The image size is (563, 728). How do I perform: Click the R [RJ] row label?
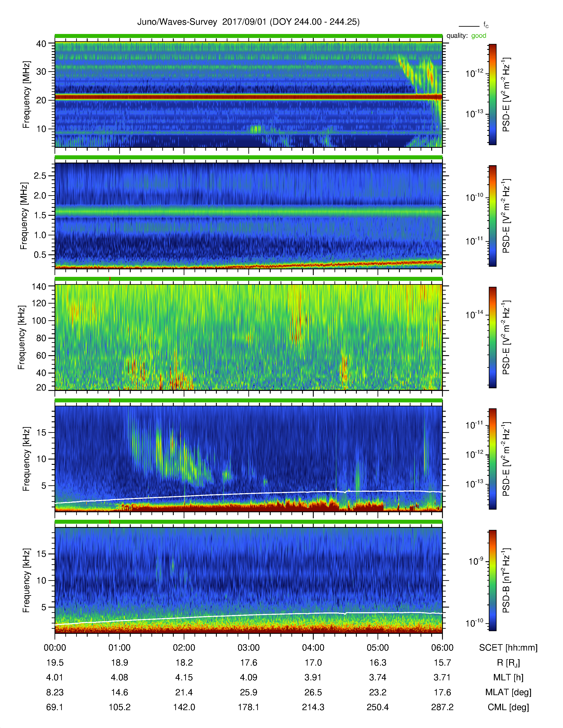508,663
